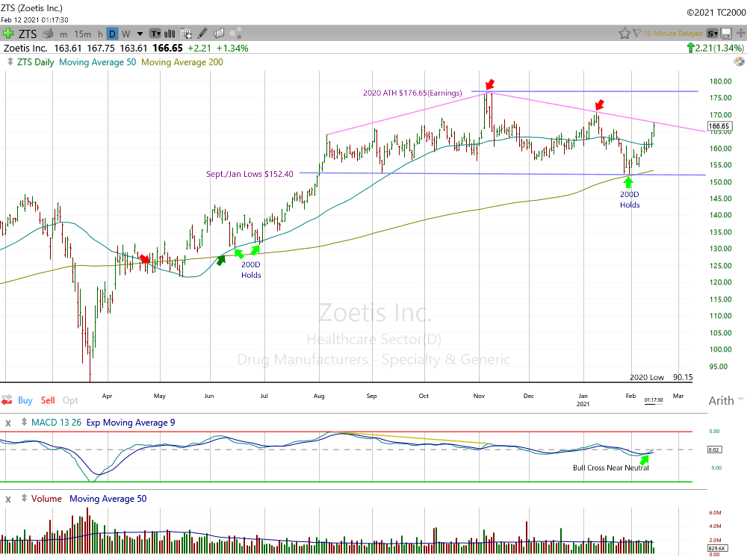Open the chart template 'T' dropdown
The width and height of the screenshot is (747, 560).
click(x=155, y=34)
